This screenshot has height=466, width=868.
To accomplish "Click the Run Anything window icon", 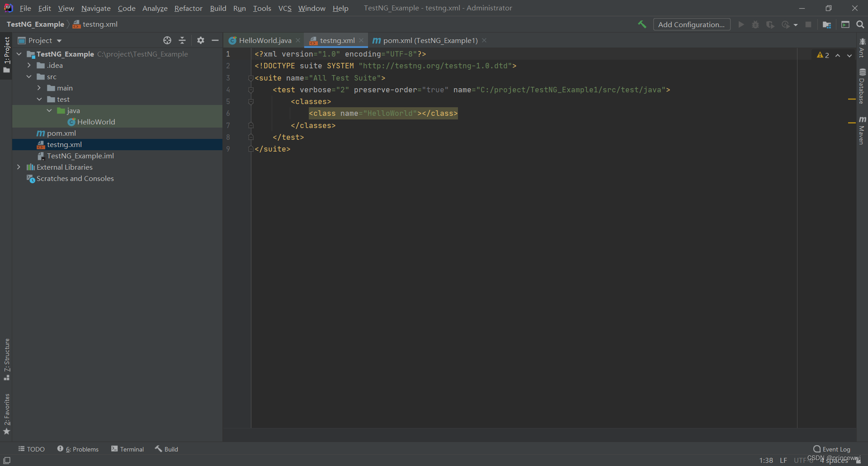I will [845, 24].
